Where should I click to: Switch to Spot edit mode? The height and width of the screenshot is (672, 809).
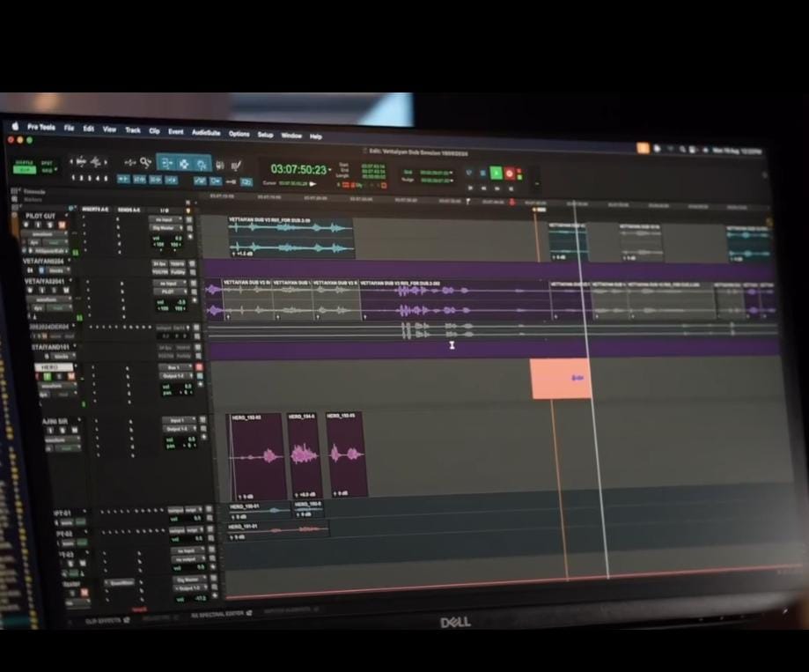tap(47, 164)
